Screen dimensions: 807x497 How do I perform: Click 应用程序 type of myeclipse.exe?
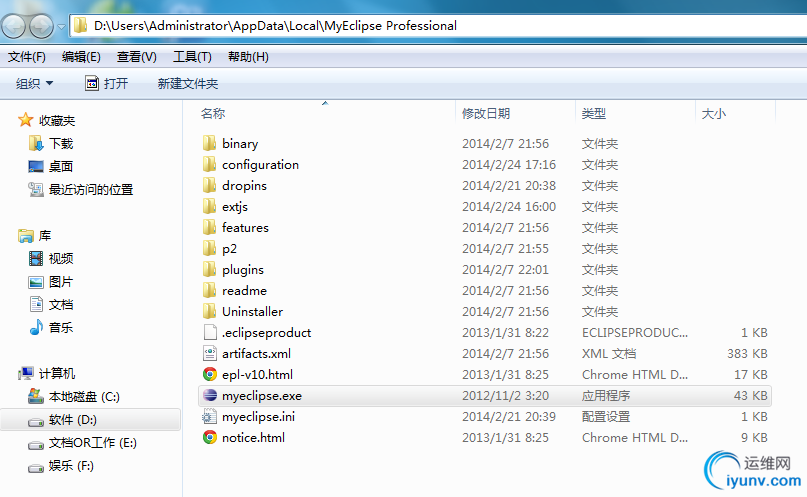(x=606, y=396)
